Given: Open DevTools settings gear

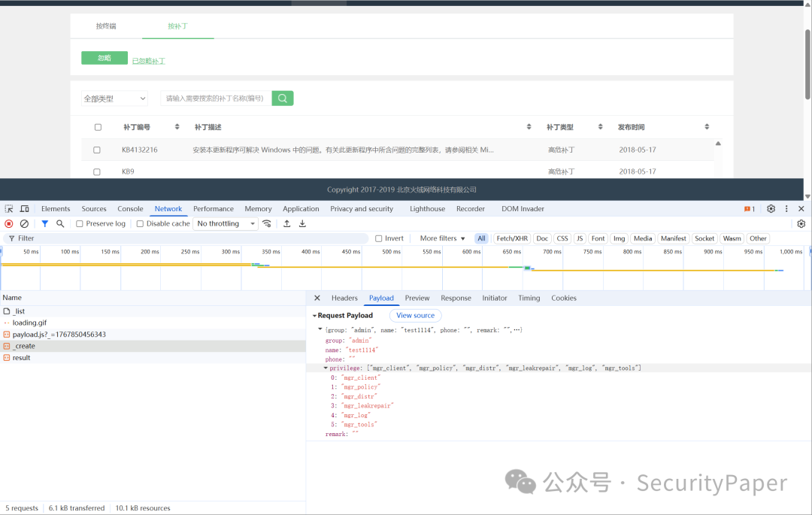Looking at the screenshot, I should 771,208.
